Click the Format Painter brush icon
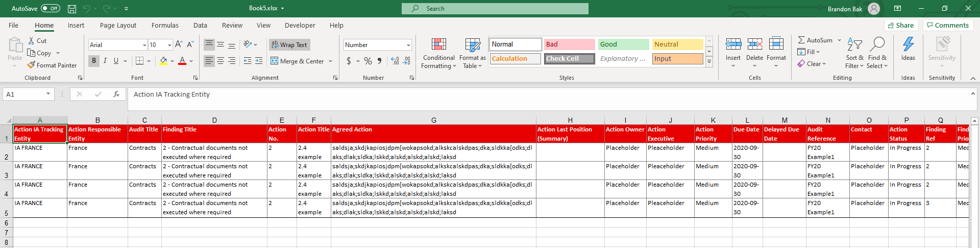Viewport: 980px width, 248px height. pos(31,65)
